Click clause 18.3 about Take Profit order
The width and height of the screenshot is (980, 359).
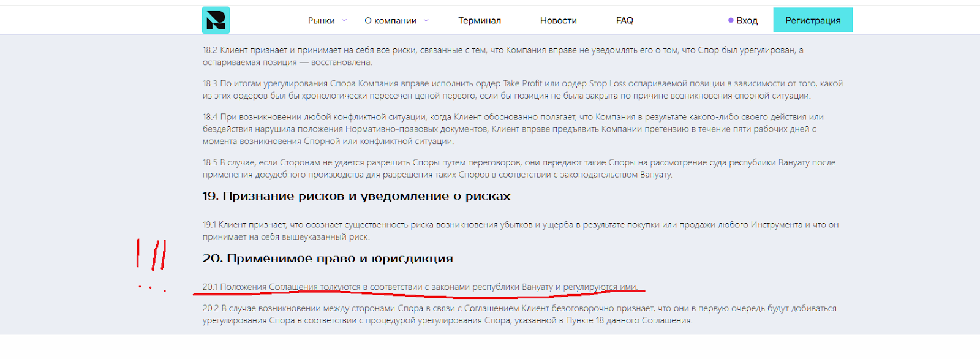[522, 89]
